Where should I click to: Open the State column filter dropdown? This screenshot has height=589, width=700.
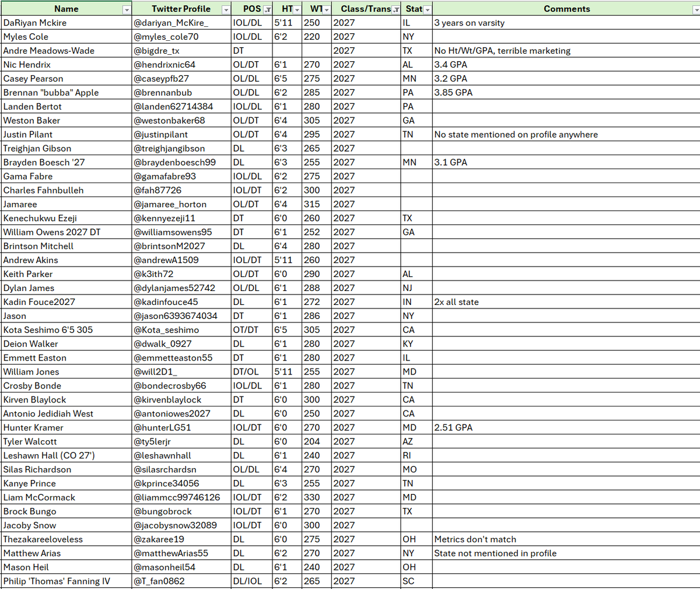[x=428, y=10]
